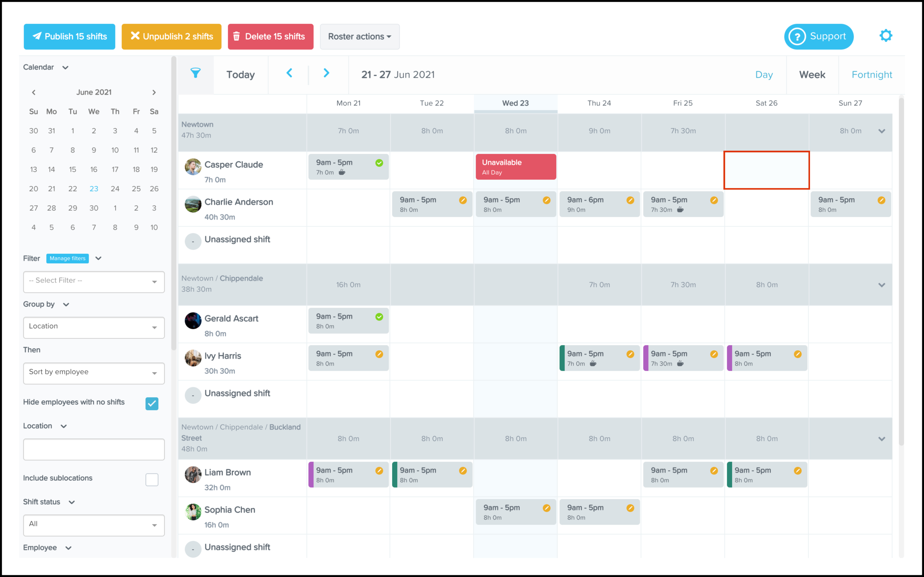Screen dimensions: 924x577
Task: Click the funnel filter icon
Action: 195,73
